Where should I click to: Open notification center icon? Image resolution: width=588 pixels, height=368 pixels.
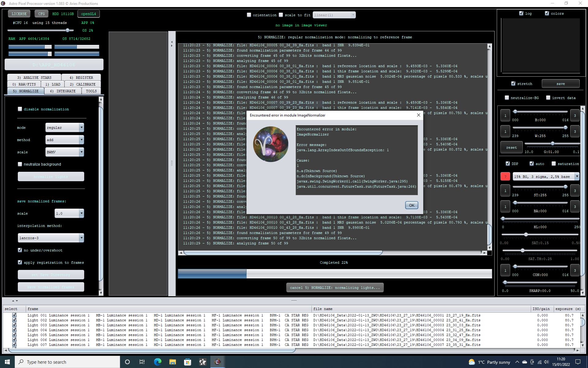[x=578, y=362]
